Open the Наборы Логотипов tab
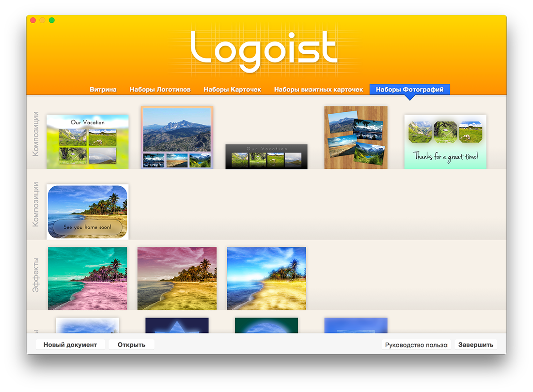Screen dimensions: 533x392 coord(160,90)
